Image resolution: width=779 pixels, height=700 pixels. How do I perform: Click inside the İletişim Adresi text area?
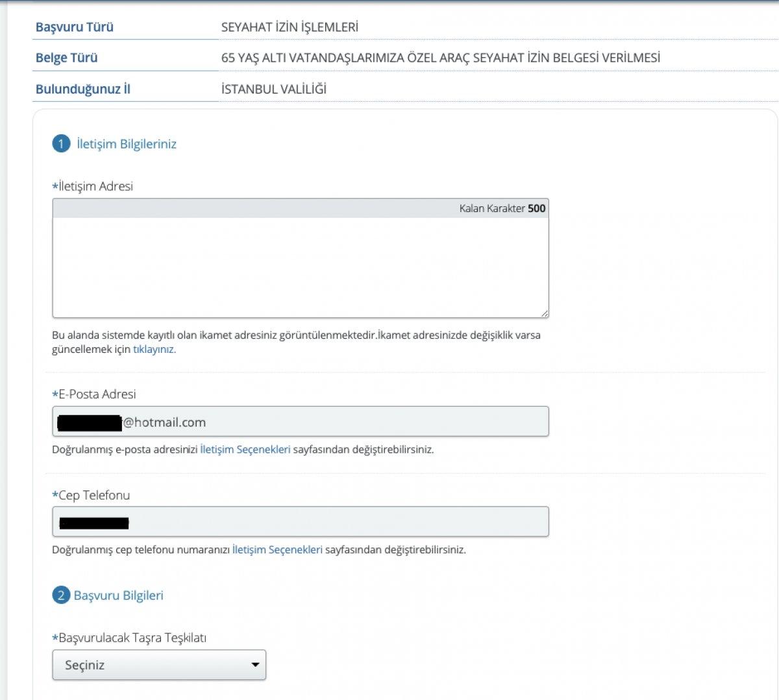[300, 266]
